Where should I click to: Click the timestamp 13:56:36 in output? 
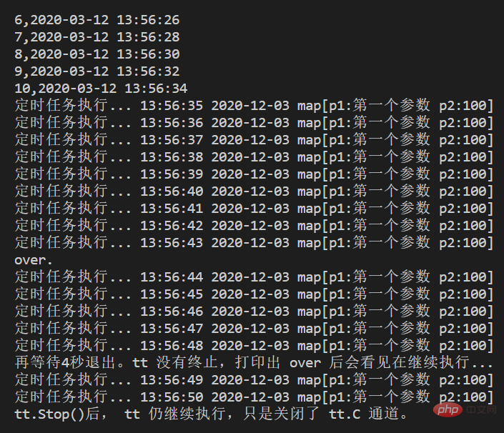coord(172,123)
